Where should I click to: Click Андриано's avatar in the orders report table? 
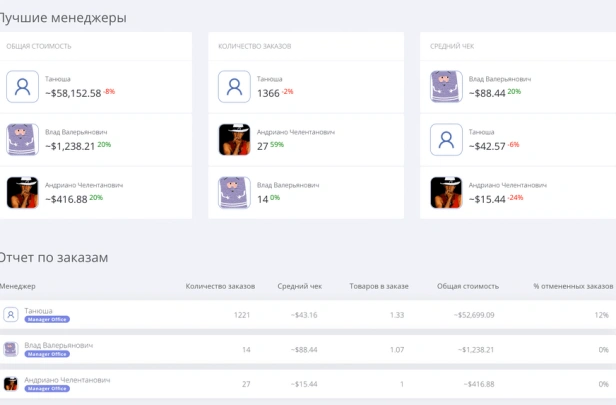[x=11, y=383]
